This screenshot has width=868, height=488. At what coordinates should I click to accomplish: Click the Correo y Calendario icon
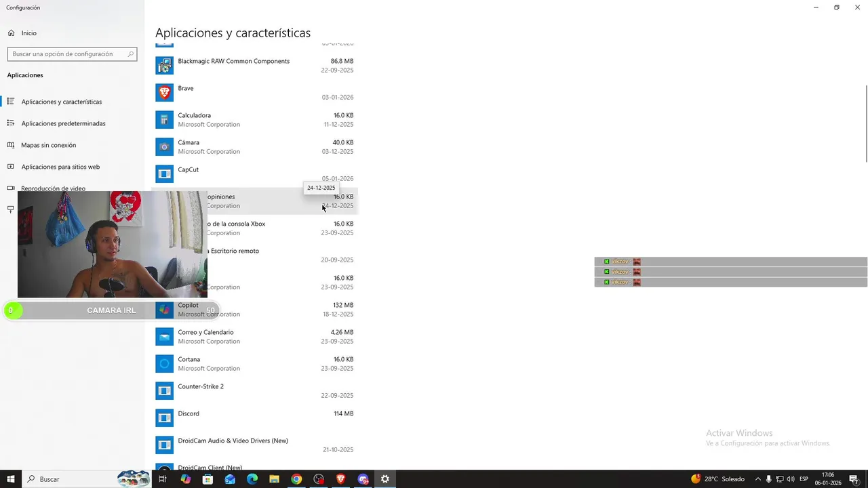164,337
